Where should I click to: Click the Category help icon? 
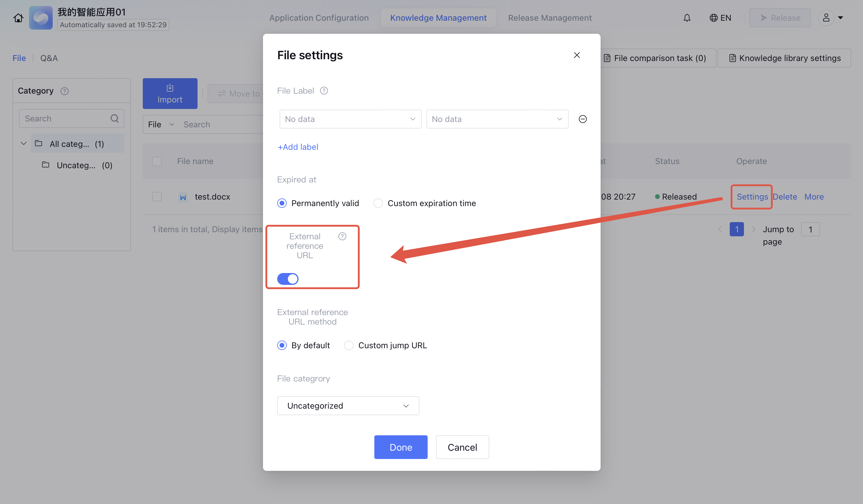coord(64,91)
